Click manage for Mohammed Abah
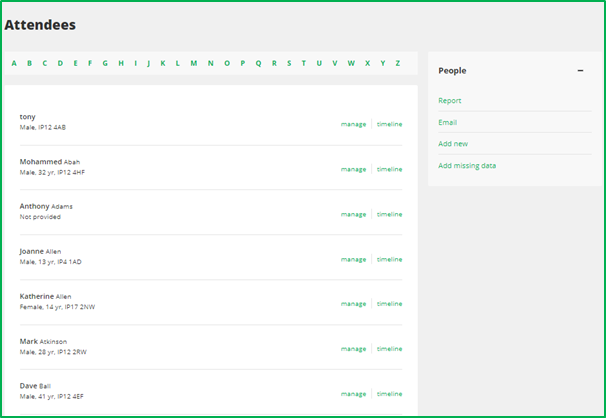 coord(353,169)
